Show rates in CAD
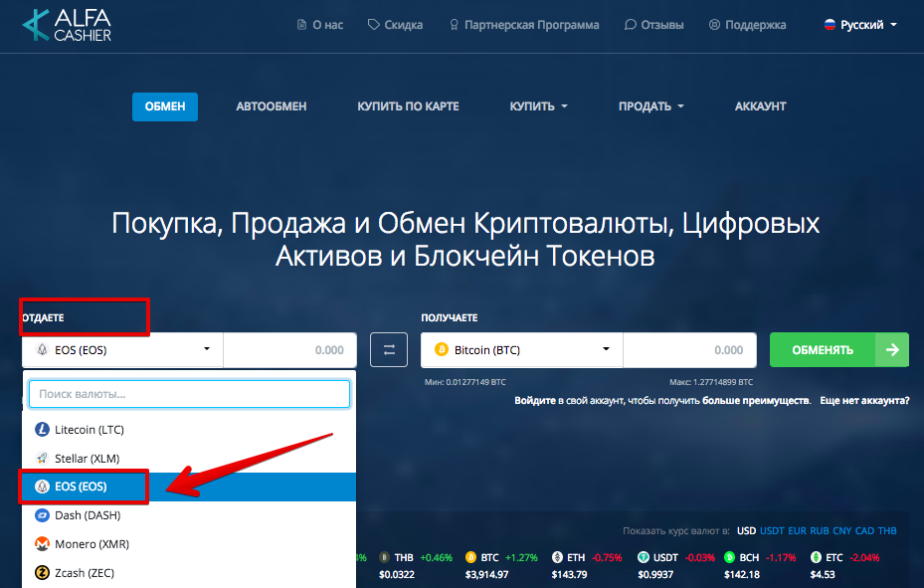The width and height of the screenshot is (924, 588). pyautogui.click(x=864, y=531)
